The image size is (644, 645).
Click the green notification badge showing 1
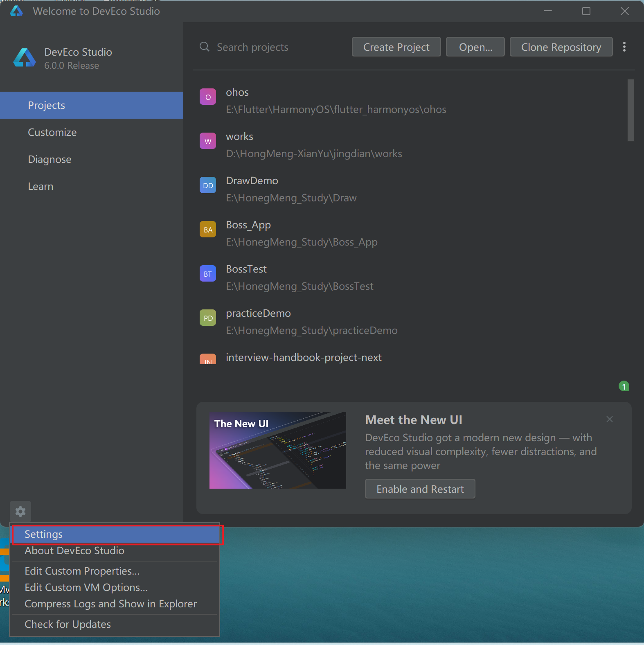(624, 386)
